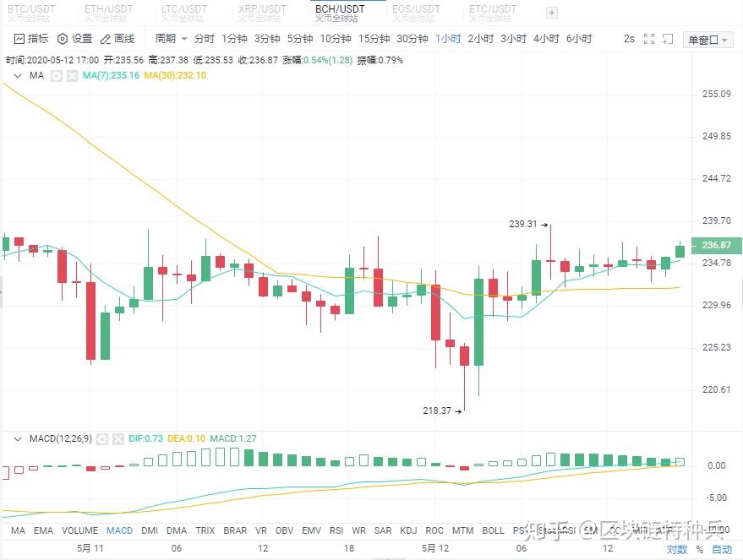Open the 指标 indicators menu
Viewport: 743px width, 560px height.
point(31,39)
